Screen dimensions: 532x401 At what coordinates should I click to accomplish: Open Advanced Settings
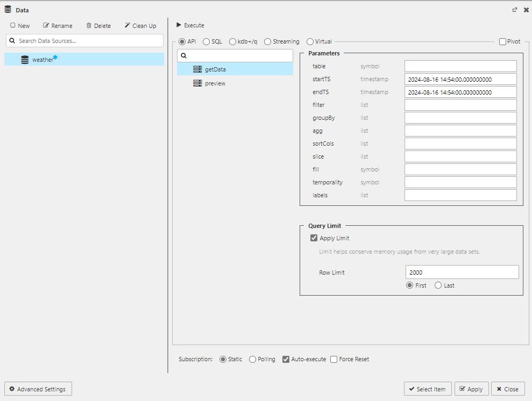(x=38, y=388)
